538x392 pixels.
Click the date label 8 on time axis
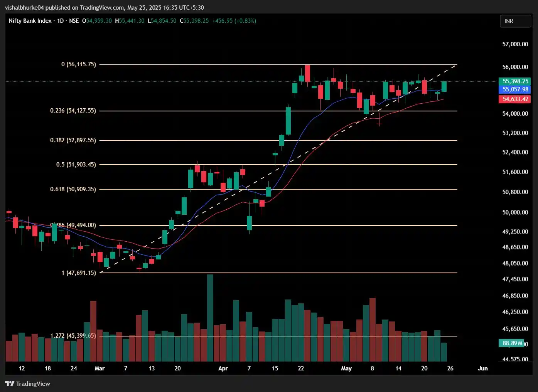(372, 368)
